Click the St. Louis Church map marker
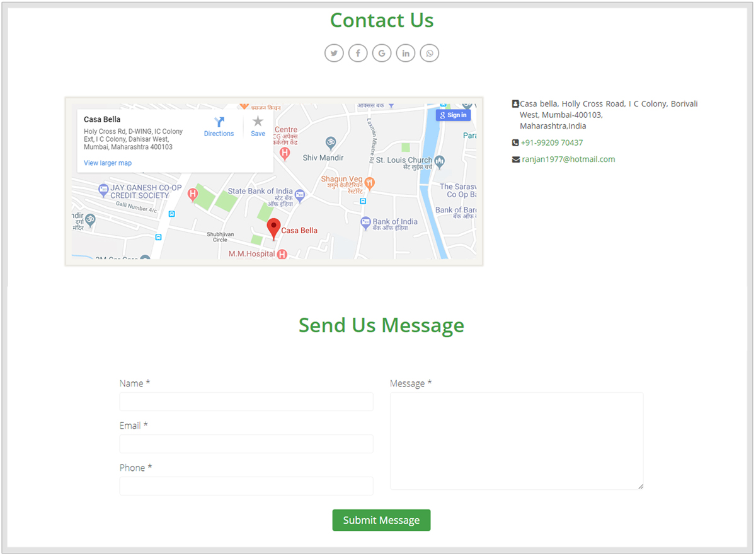This screenshot has width=756, height=556. pyautogui.click(x=440, y=161)
